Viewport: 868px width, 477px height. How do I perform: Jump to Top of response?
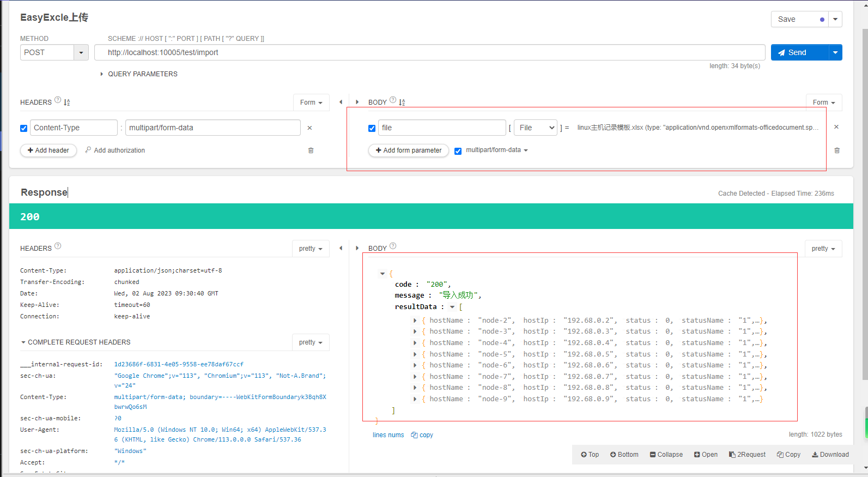click(590, 455)
